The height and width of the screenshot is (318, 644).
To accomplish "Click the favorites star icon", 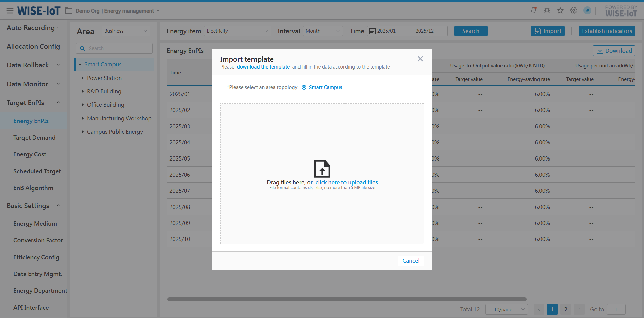I will [560, 10].
